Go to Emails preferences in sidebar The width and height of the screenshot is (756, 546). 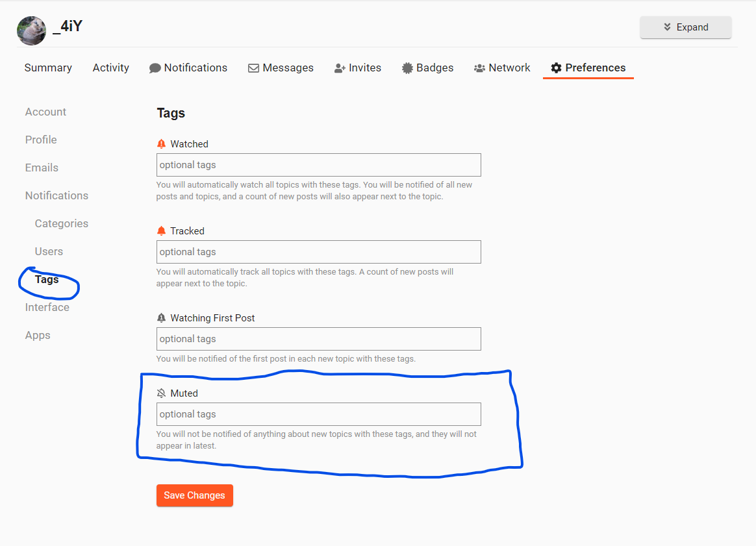[x=42, y=168]
